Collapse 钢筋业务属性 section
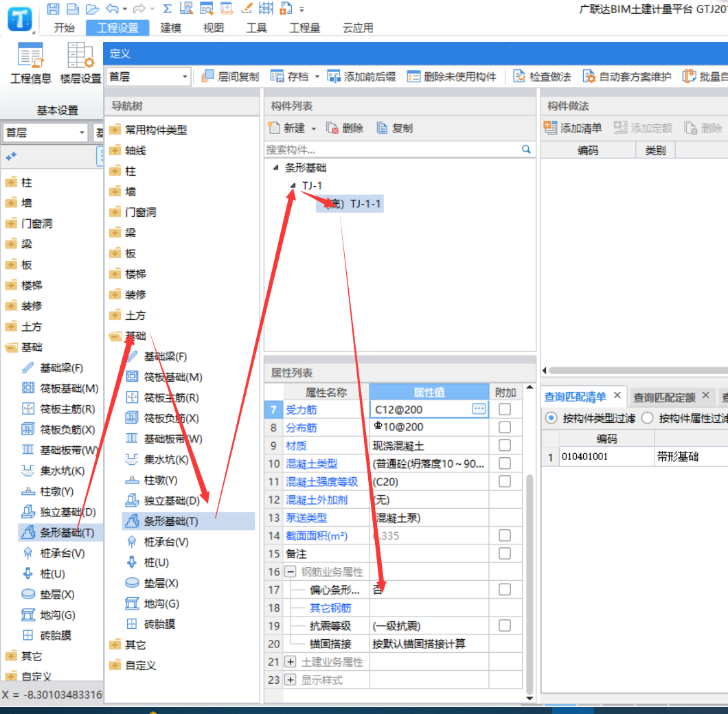 (x=291, y=571)
